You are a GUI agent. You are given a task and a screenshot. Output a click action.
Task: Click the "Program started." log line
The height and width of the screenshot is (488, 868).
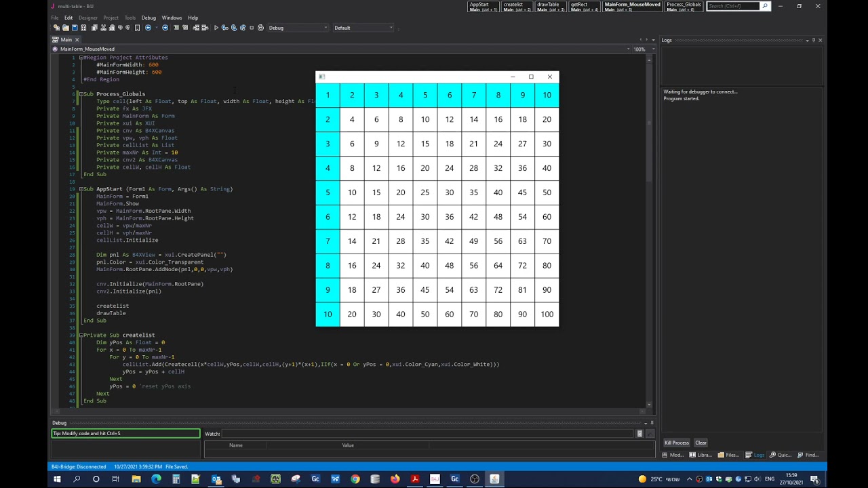[681, 98]
